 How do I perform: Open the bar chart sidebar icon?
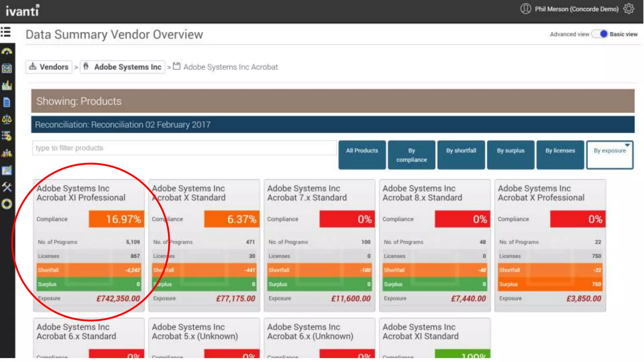7,85
